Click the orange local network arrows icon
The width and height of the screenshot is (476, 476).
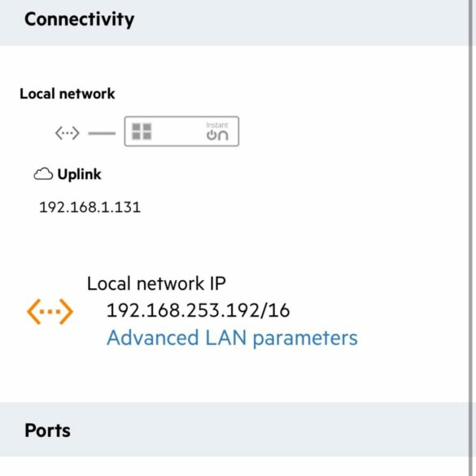(x=50, y=312)
